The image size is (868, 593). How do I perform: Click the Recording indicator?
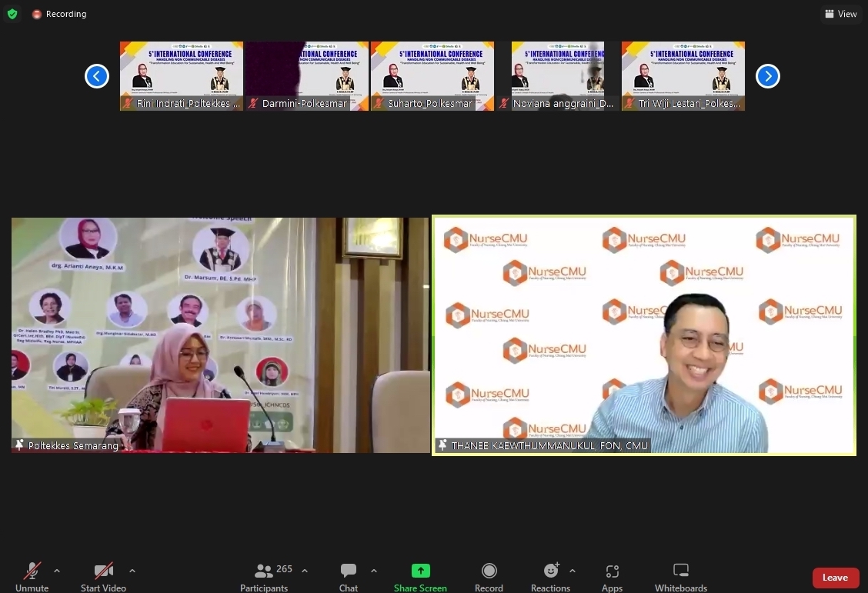(x=59, y=14)
